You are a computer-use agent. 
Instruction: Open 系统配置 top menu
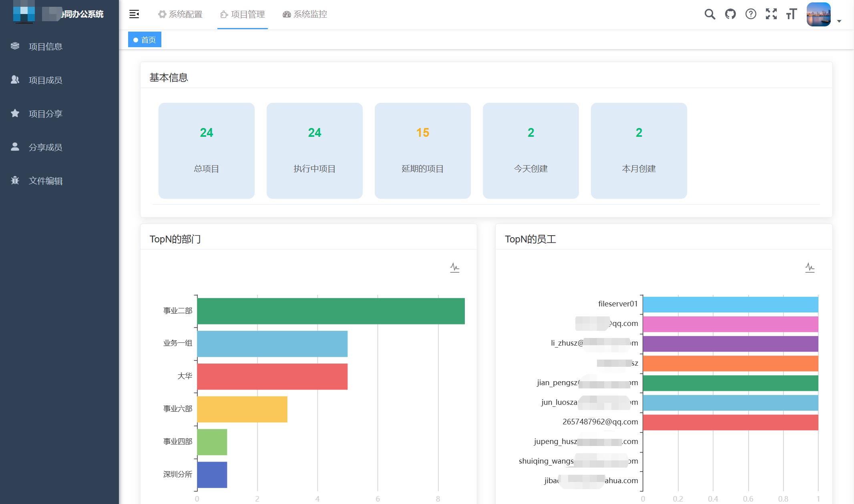(180, 14)
